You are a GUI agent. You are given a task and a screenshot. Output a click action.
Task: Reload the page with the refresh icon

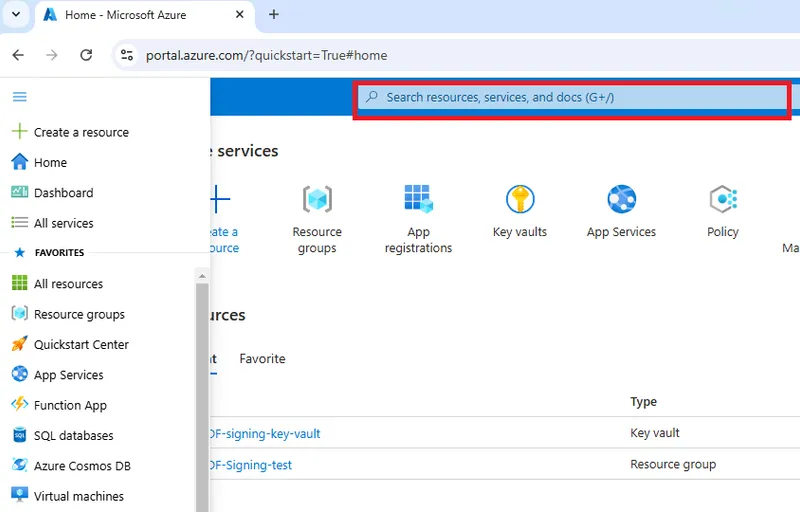(86, 55)
